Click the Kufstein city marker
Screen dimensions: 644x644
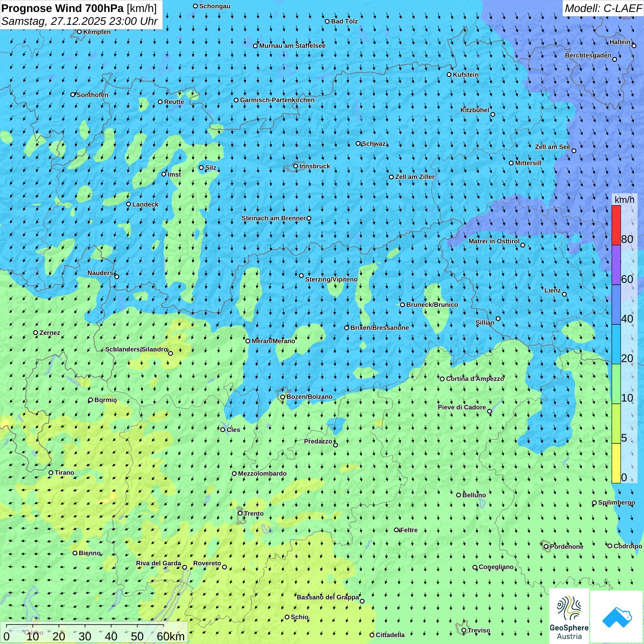(x=449, y=75)
